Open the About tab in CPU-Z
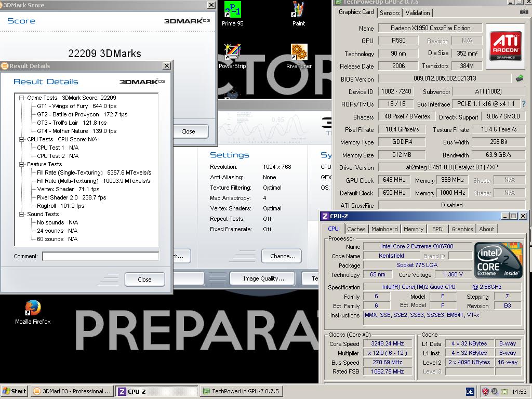 (486, 229)
